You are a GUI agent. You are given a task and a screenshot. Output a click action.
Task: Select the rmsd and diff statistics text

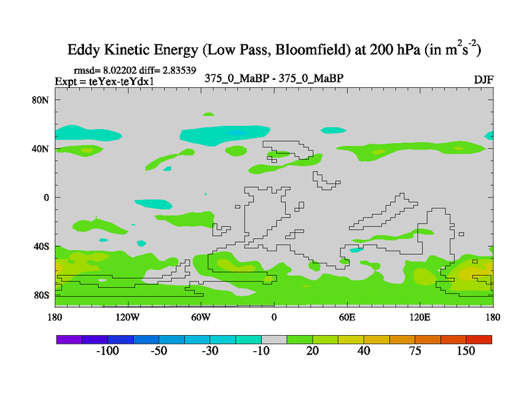134,70
